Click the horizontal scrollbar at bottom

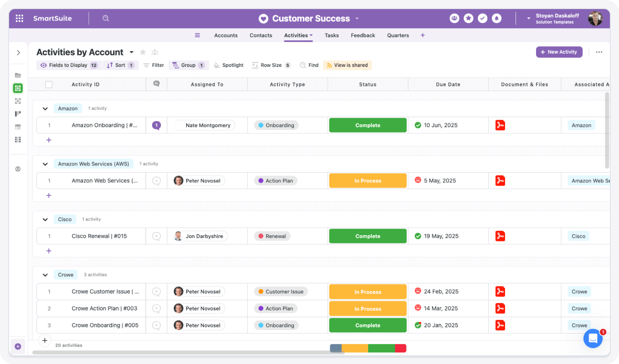click(188, 352)
